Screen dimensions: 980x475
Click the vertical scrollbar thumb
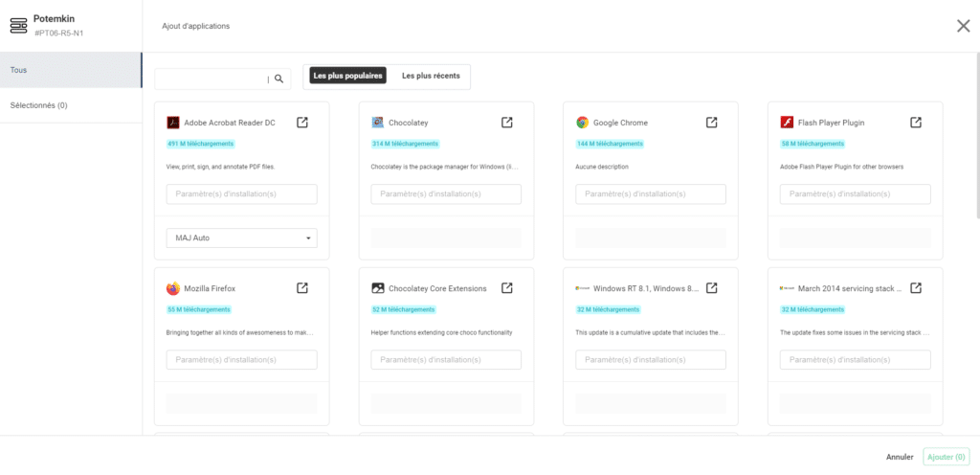coord(977,135)
